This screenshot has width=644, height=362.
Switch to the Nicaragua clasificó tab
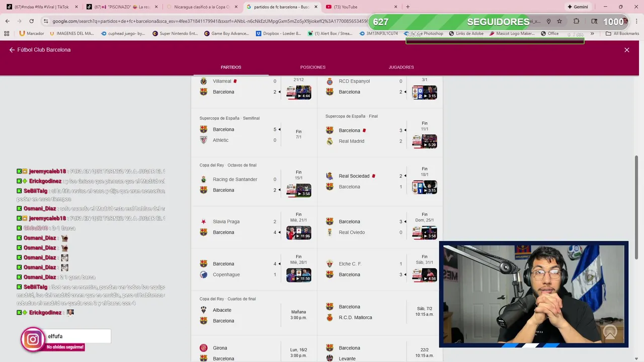pos(201,7)
